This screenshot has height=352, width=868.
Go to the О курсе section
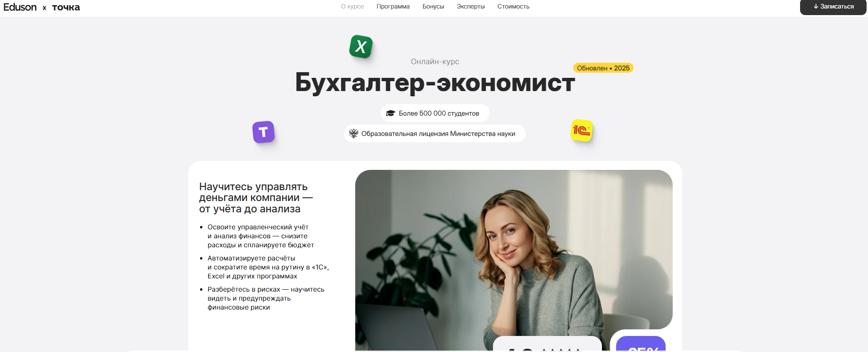coord(352,7)
